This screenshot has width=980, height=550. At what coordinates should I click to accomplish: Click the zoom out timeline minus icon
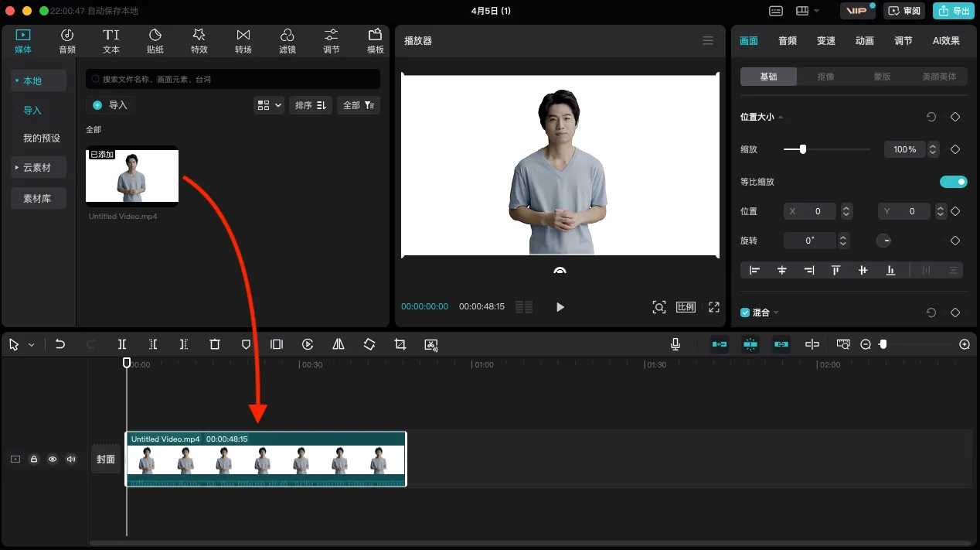tap(866, 344)
